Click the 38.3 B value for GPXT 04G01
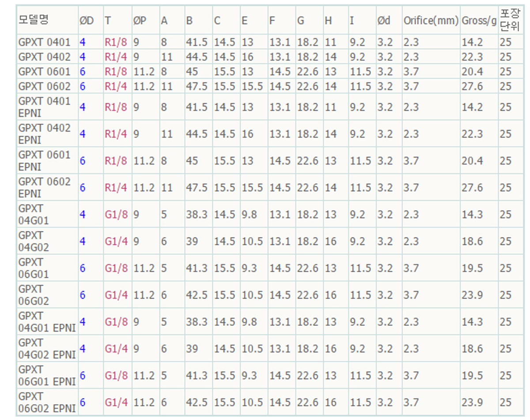The image size is (530, 420). pos(197,214)
